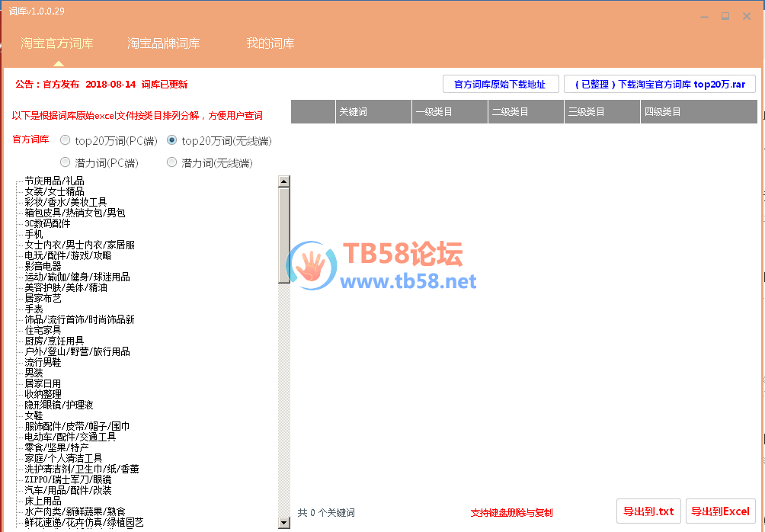Select 饰品/流行首饰/时尚饰品新 category
This screenshot has height=532, width=765.
79,319
